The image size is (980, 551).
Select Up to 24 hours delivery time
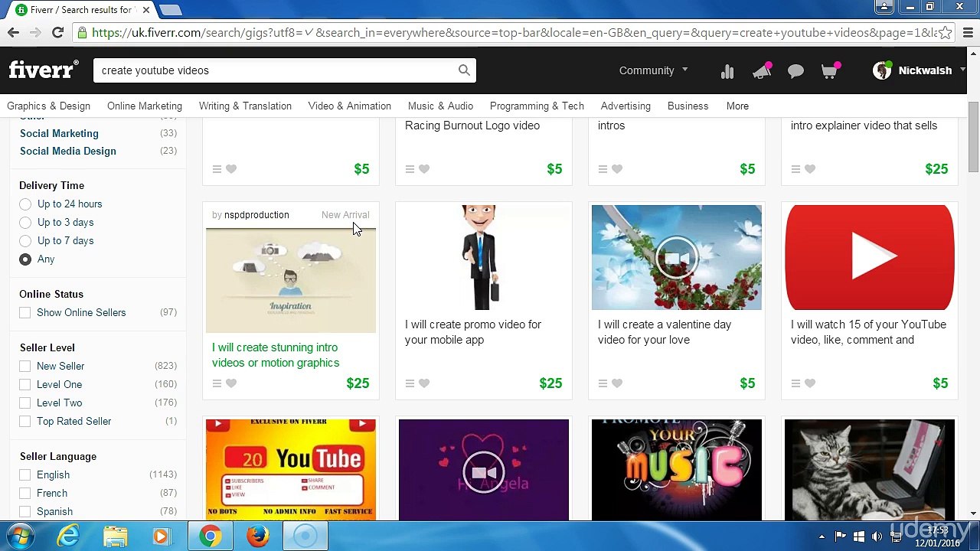(25, 204)
